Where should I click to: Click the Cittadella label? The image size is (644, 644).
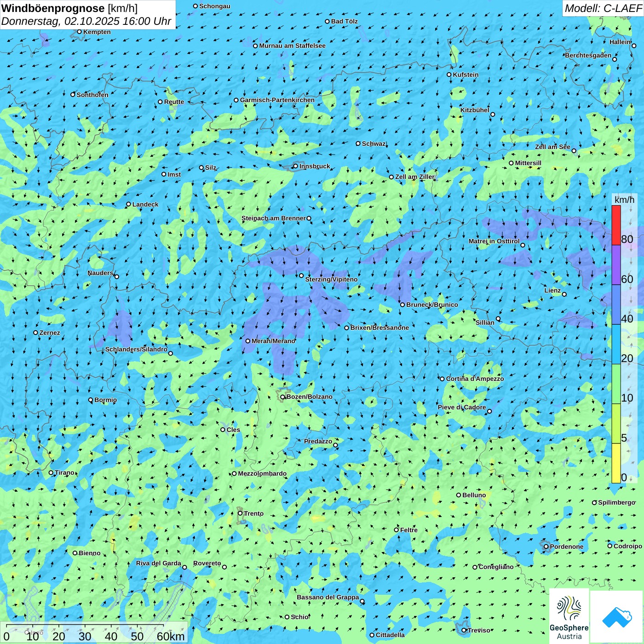[x=390, y=635]
